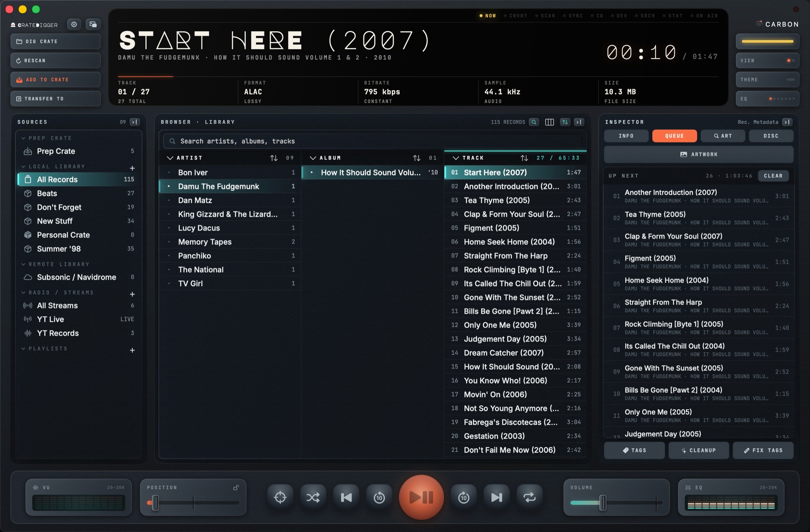Viewport: 810px width, 532px height.
Task: Toggle column layout icon in Browser header
Action: tap(550, 122)
